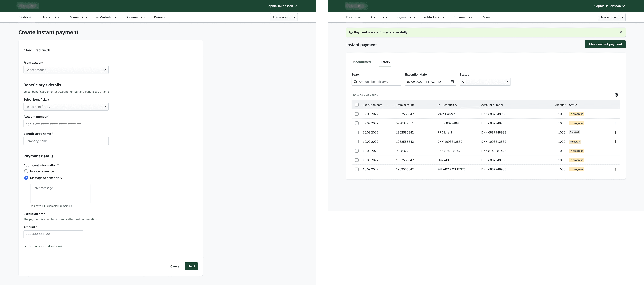Click the success checkmark icon in banner
Screen dimensions: 644x285
point(351,32)
